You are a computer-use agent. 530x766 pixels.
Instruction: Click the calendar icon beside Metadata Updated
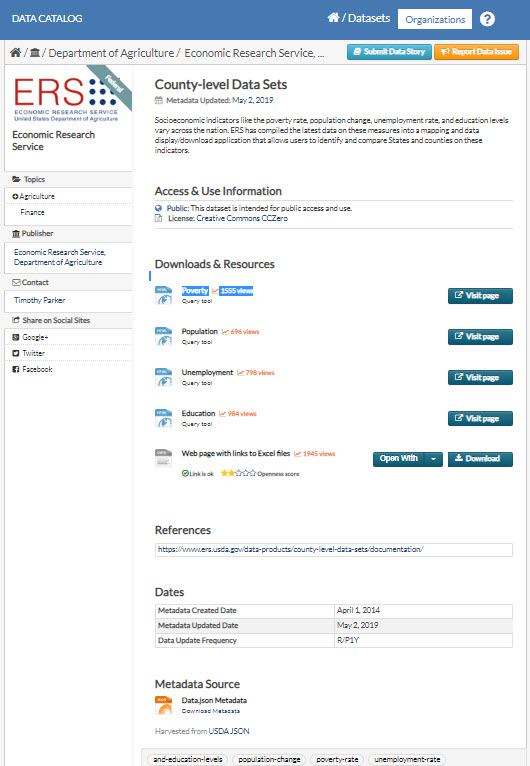[159, 101]
